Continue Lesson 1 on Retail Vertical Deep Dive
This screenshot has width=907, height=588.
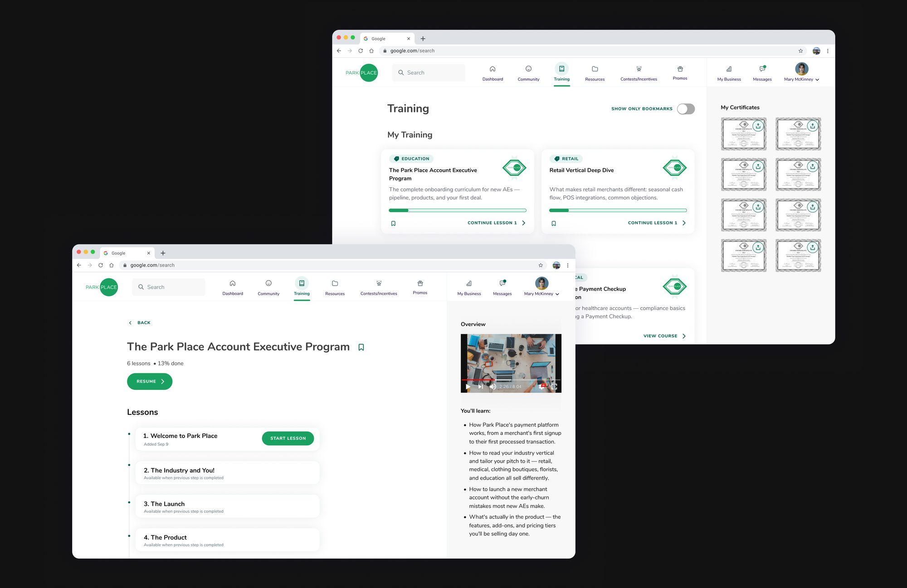tap(657, 223)
